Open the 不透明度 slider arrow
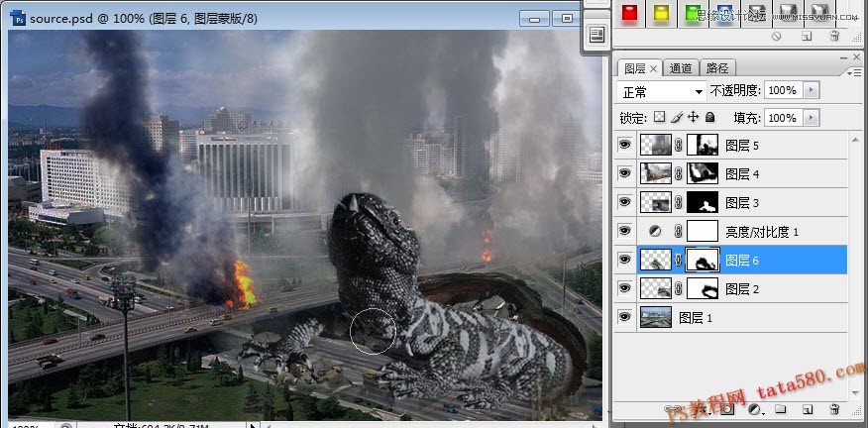Viewport: 868px width, 428px height. tap(812, 90)
